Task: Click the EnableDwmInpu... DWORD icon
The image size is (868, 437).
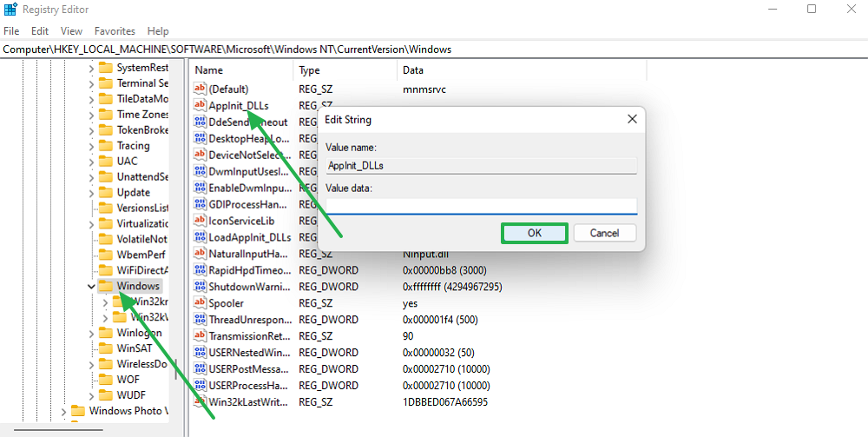Action: (200, 187)
